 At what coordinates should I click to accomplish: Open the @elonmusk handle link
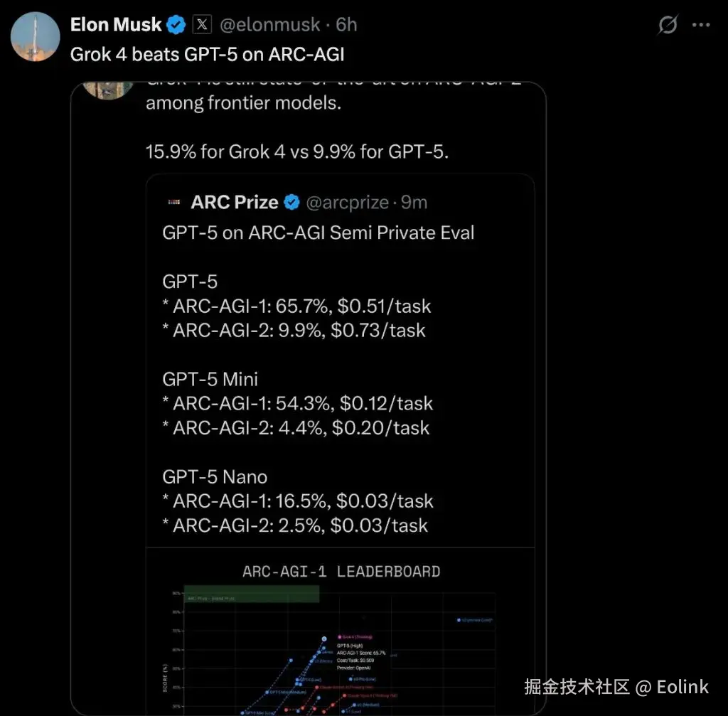point(271,26)
